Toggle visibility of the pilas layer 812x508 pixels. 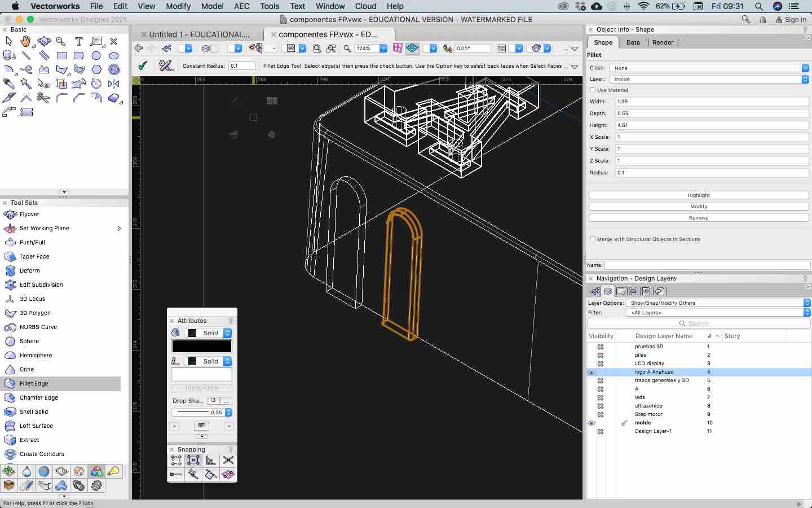click(600, 355)
